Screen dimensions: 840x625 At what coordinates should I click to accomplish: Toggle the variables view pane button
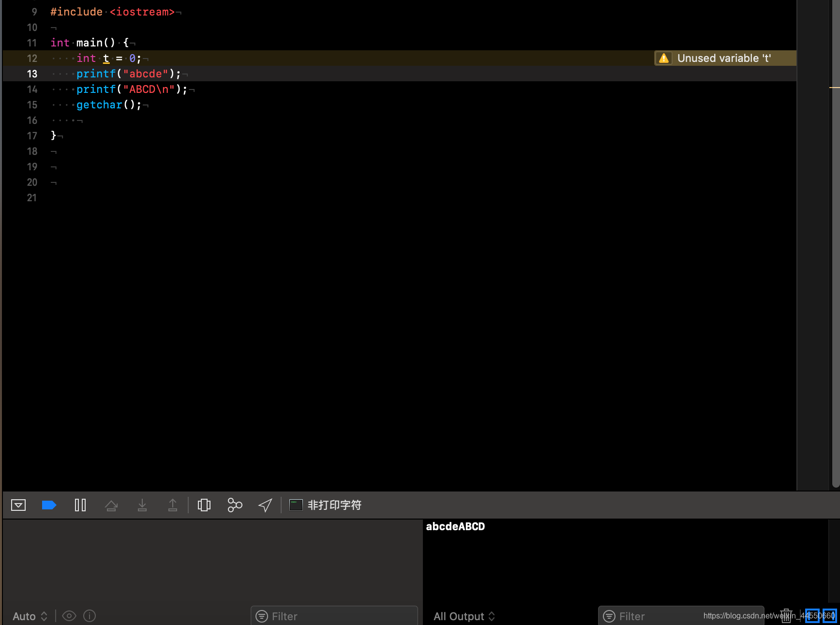coord(812,616)
